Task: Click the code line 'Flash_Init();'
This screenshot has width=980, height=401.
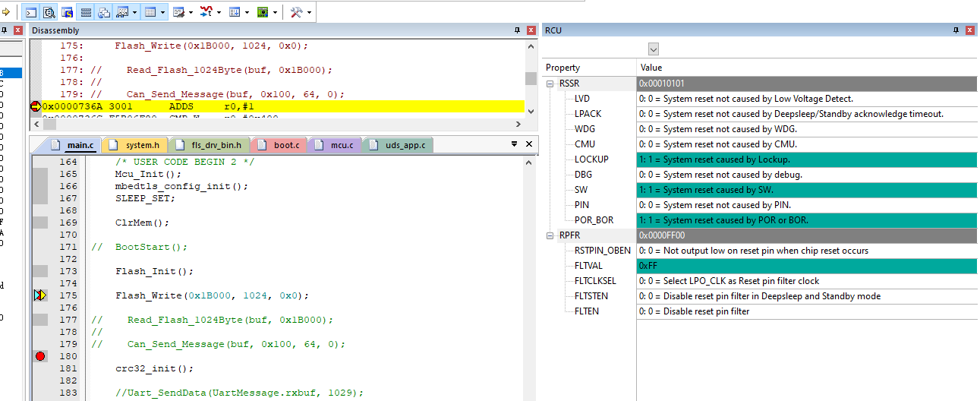Action: tap(155, 271)
